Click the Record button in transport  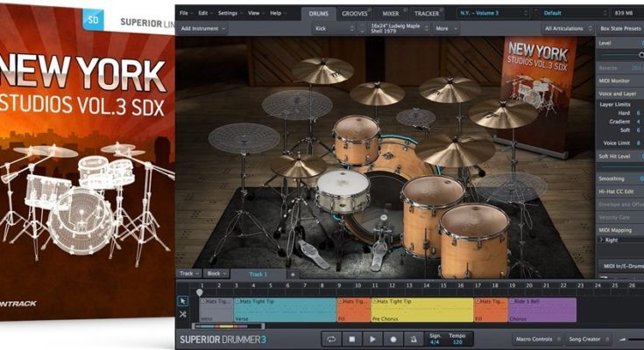(393, 339)
